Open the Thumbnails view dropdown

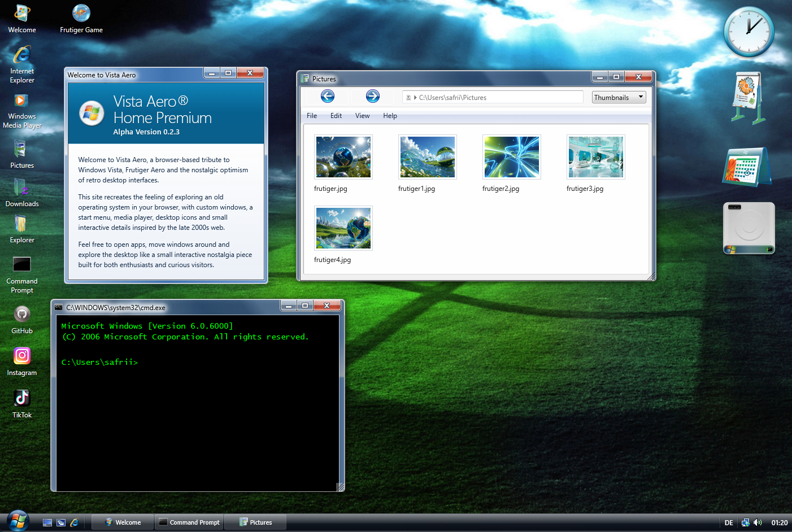[x=619, y=97]
